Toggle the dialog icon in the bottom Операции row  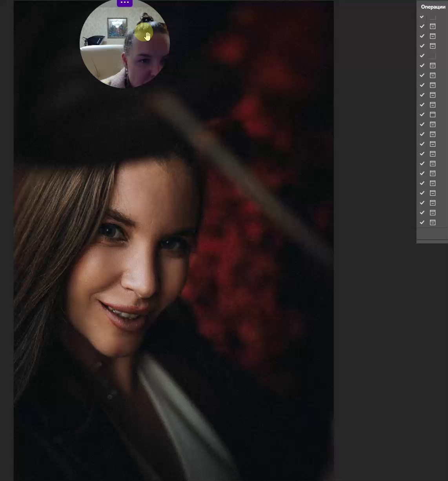tap(433, 222)
